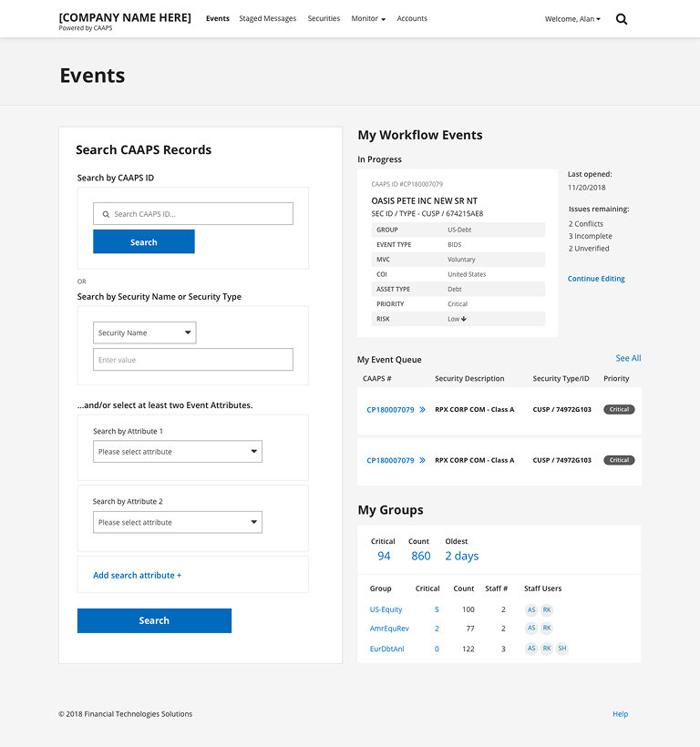This screenshot has height=747, width=700.
Task: Open the Attribute 2 select dropdown
Action: [x=177, y=522]
